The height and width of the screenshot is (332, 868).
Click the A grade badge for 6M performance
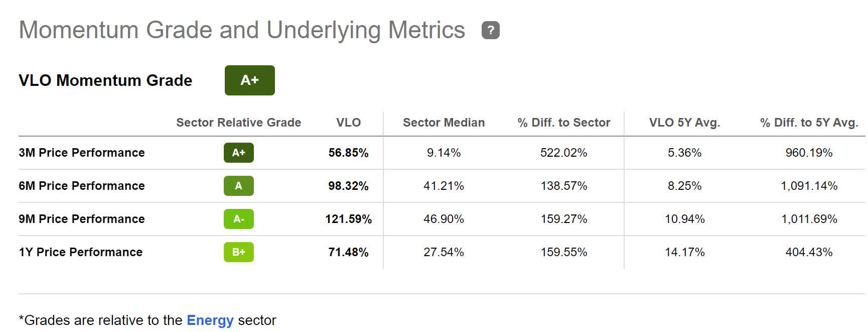(239, 186)
